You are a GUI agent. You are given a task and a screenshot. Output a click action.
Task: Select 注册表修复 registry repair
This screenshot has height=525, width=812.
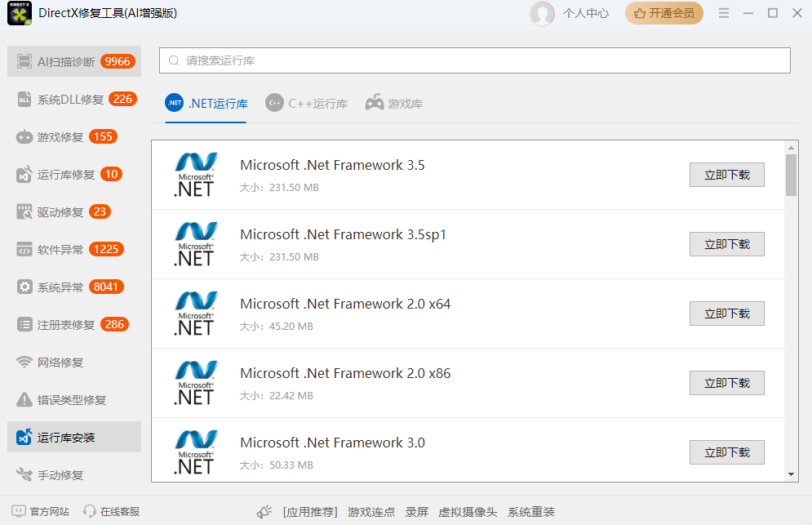pos(57,324)
